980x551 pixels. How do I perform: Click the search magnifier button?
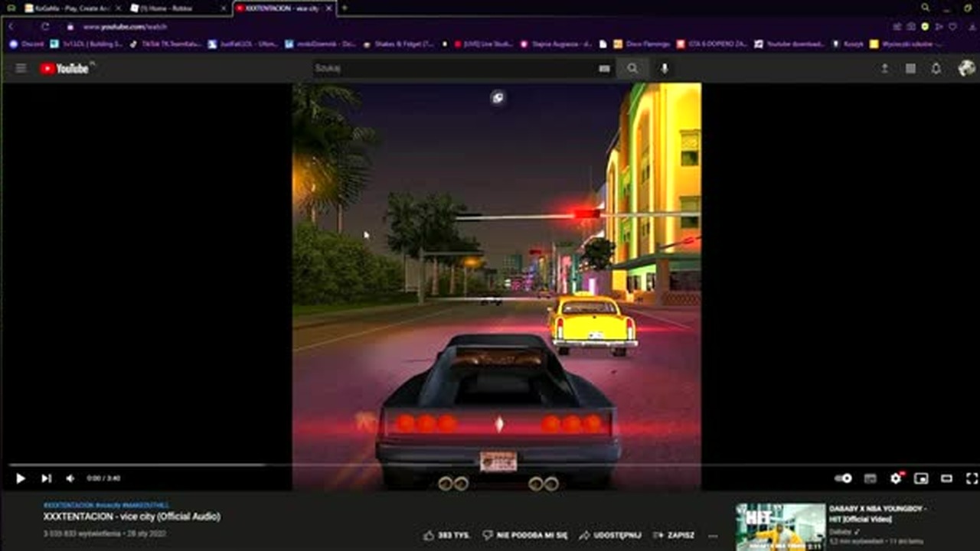(632, 69)
